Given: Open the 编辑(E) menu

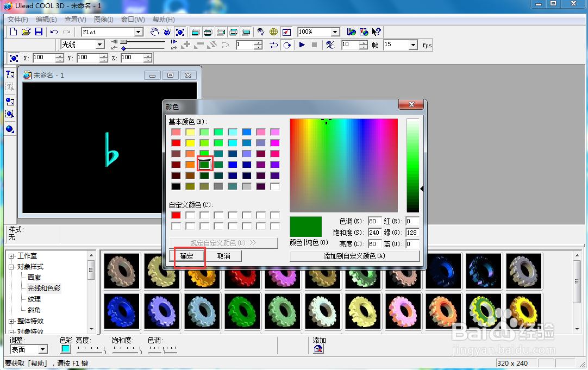Looking at the screenshot, I should [x=47, y=20].
